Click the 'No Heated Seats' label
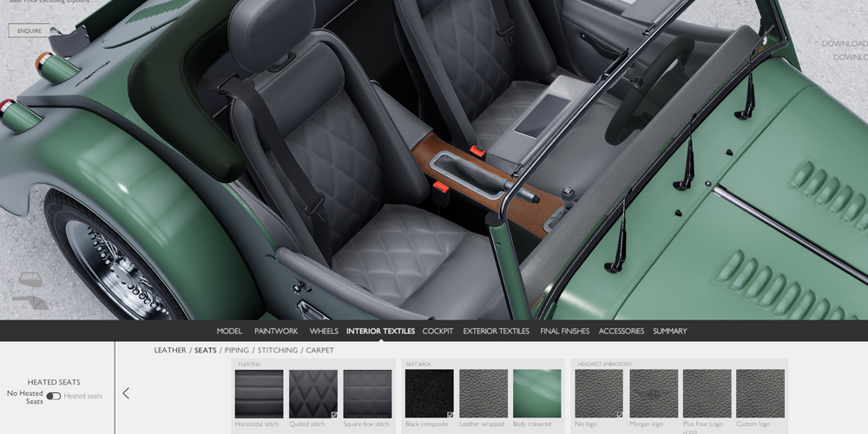Screen dimensions: 868x434 click(x=25, y=397)
